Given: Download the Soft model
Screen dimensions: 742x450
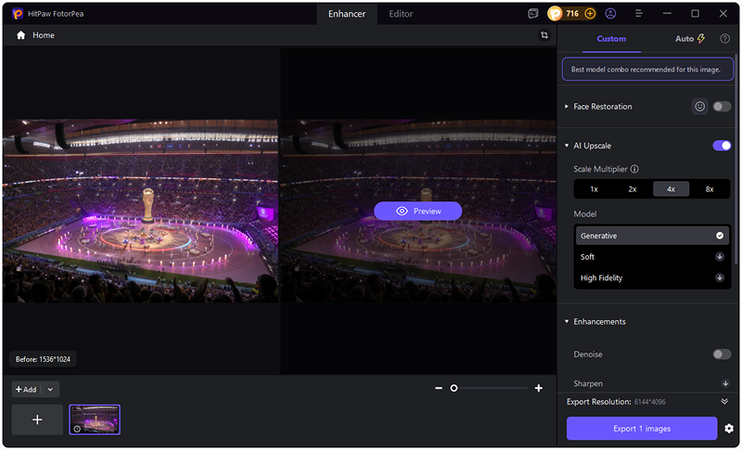Looking at the screenshot, I should tap(719, 256).
